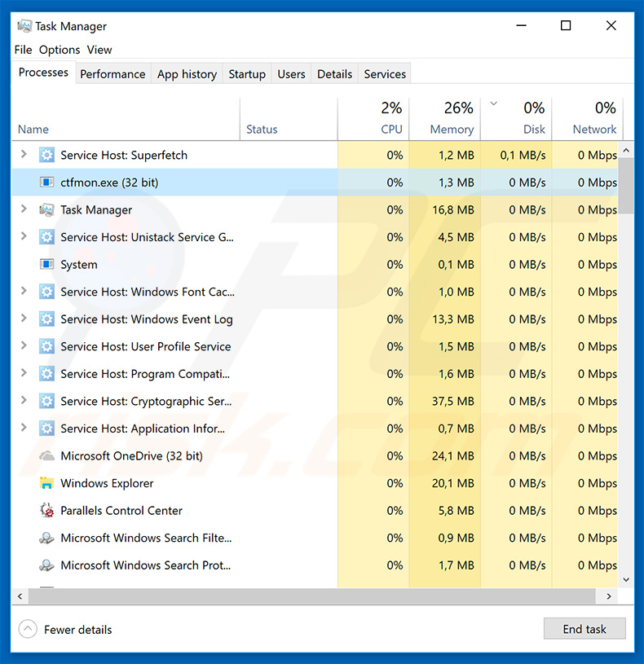Open the File menu
644x664 pixels.
click(x=23, y=50)
